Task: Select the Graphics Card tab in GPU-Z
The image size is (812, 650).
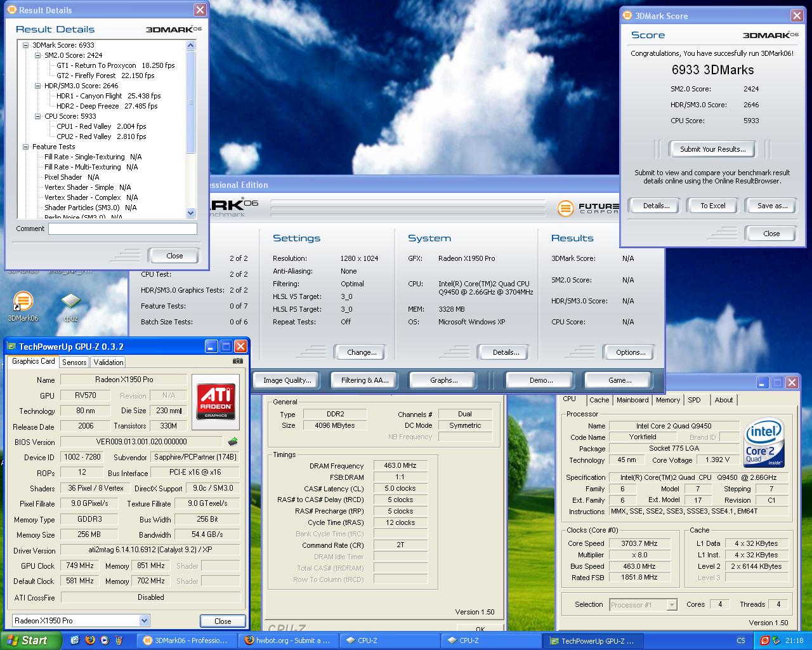Action: point(34,361)
